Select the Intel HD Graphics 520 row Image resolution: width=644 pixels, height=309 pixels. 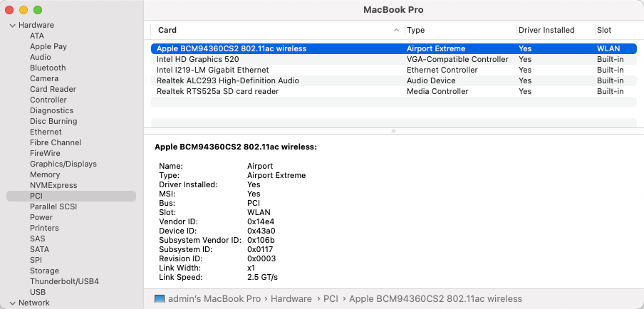[394, 59]
